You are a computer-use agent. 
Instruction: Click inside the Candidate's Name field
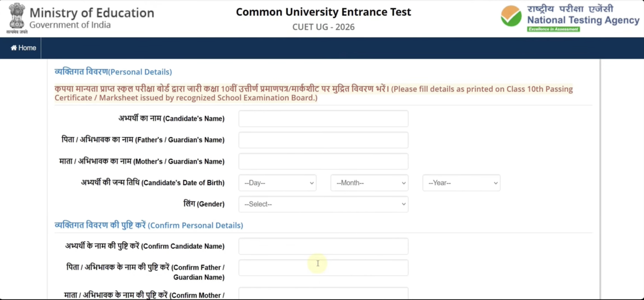(323, 119)
